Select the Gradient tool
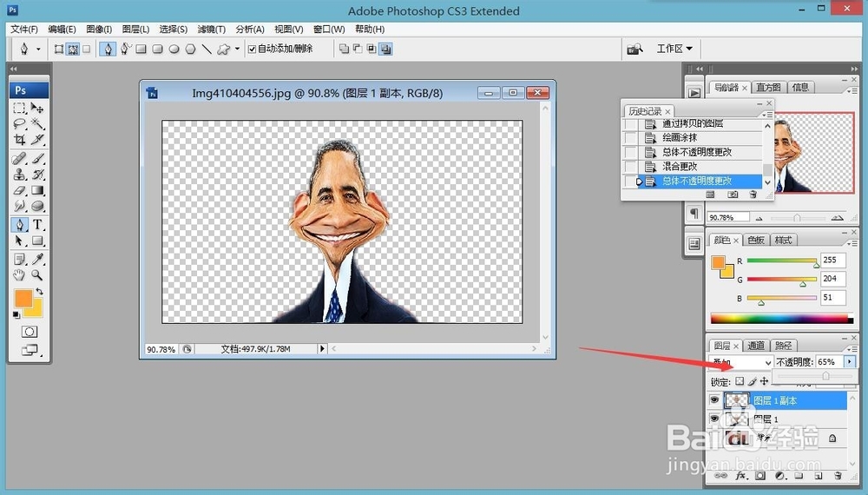The height and width of the screenshot is (495, 868). tap(37, 190)
